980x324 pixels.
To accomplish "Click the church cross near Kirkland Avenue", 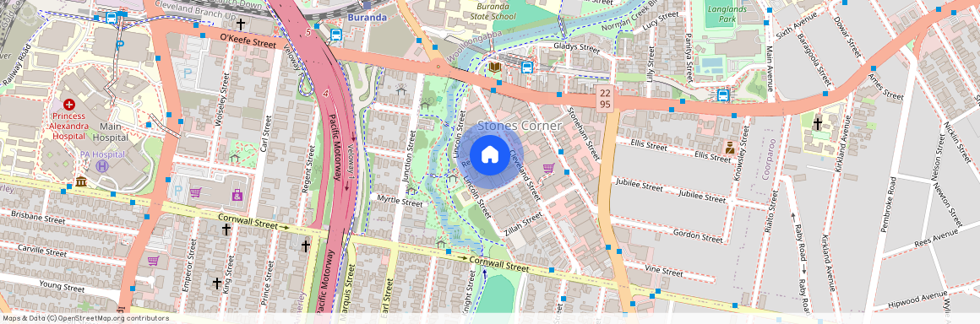I will point(817,123).
